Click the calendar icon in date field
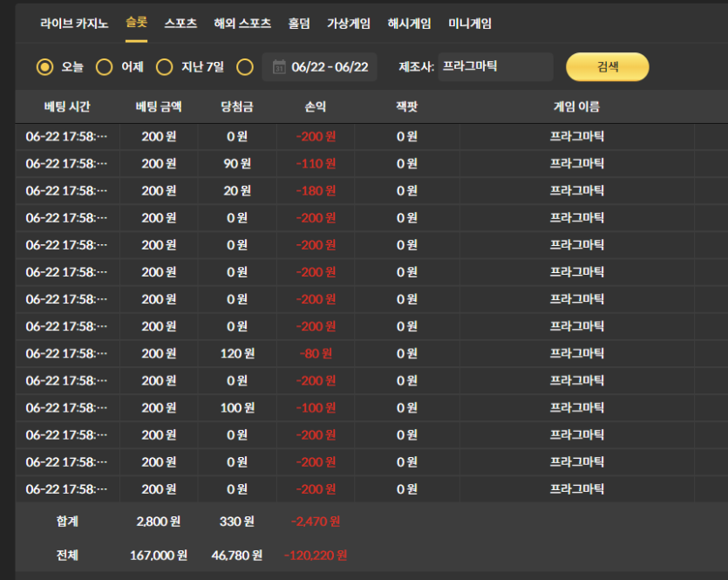This screenshot has width=728, height=580. coord(279,67)
